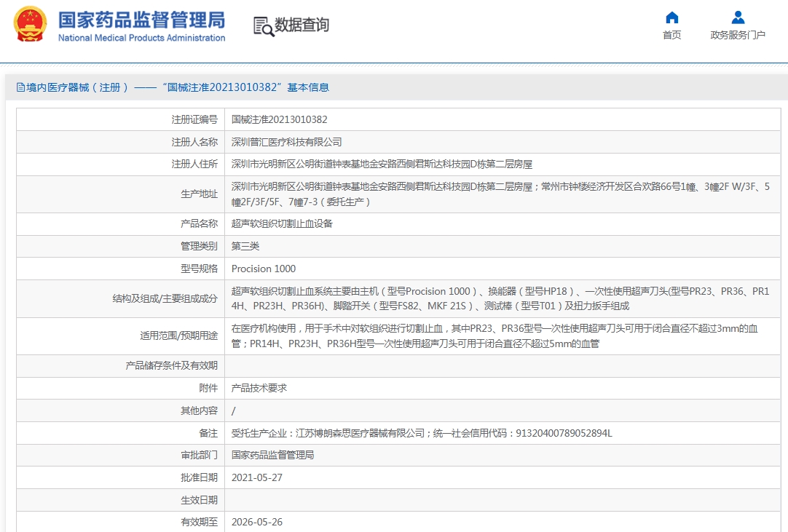Select registration number 国械注准20213010382 cell
The width and height of the screenshot is (788, 532).
tap(280, 119)
